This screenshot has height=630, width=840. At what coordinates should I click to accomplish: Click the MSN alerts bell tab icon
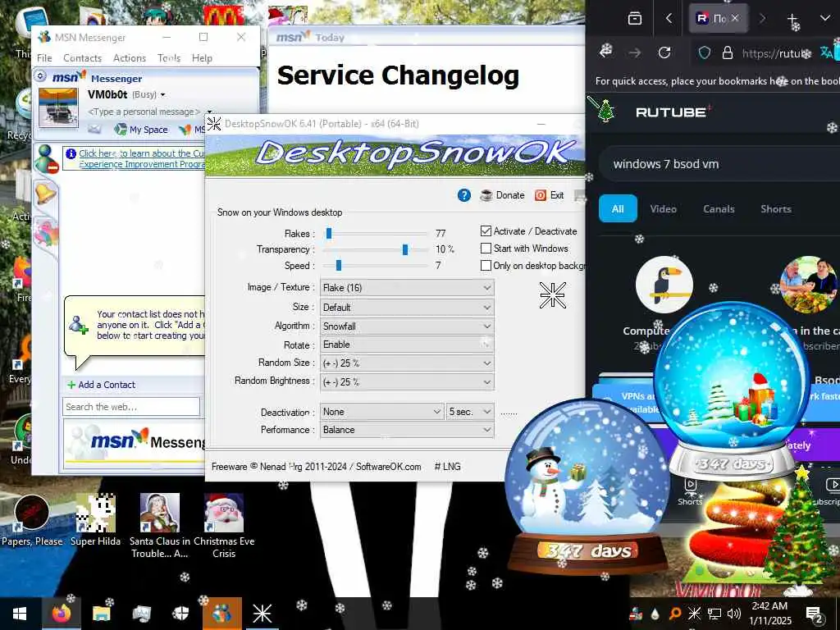coord(45,192)
